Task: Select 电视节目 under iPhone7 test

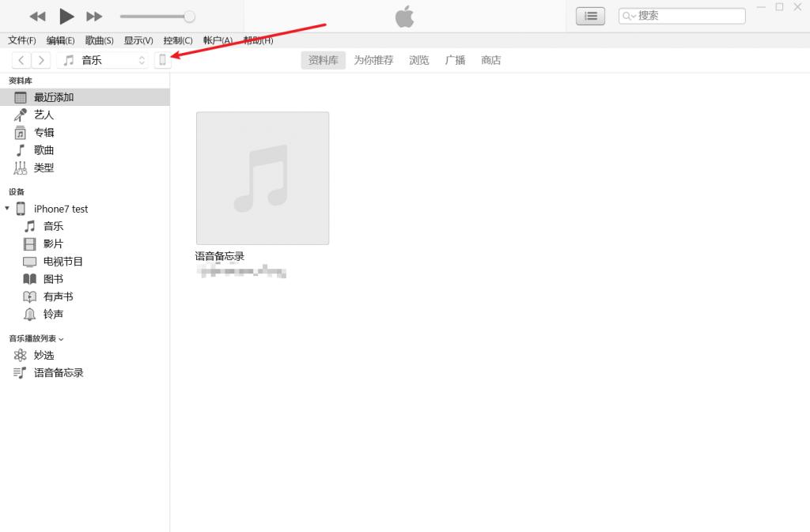Action: [62, 261]
